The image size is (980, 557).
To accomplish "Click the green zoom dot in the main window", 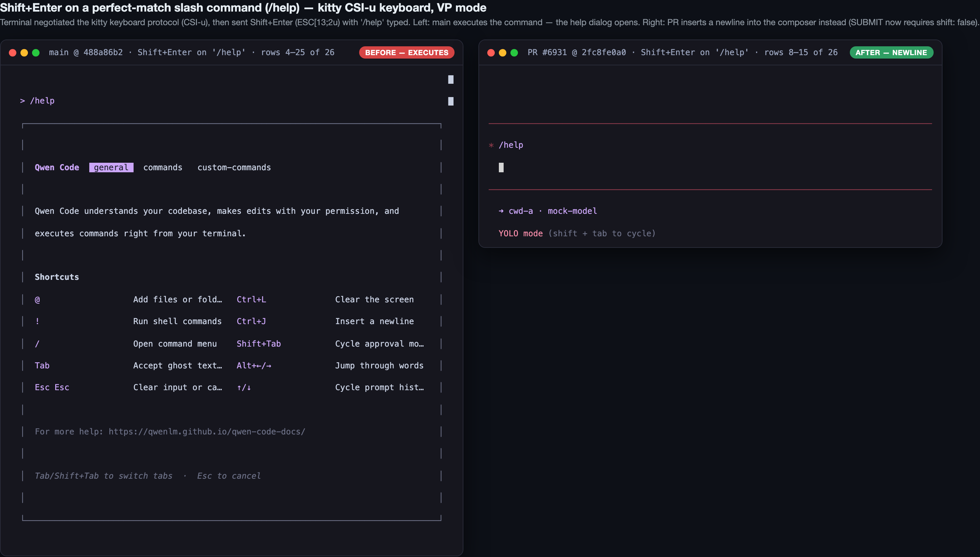I will [35, 52].
